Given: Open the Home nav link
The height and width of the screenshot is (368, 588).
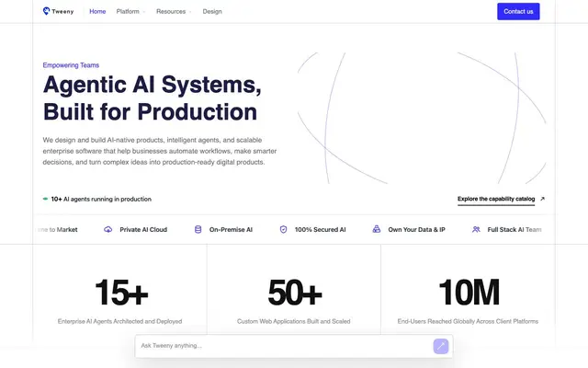Looking at the screenshot, I should [x=97, y=12].
